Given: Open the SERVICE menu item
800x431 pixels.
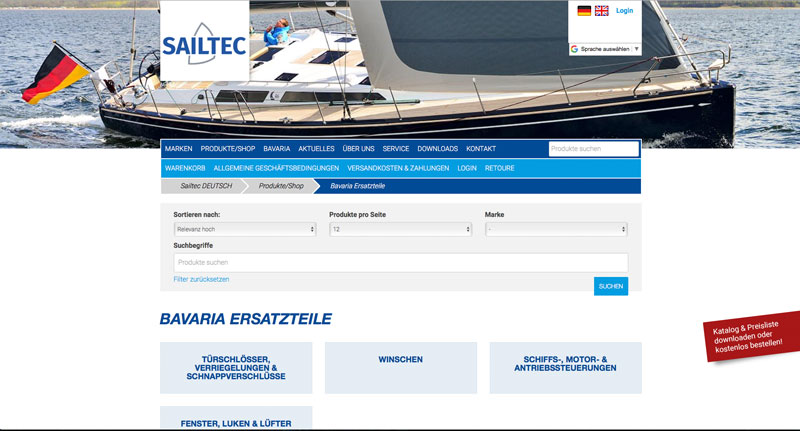Looking at the screenshot, I should 396,149.
